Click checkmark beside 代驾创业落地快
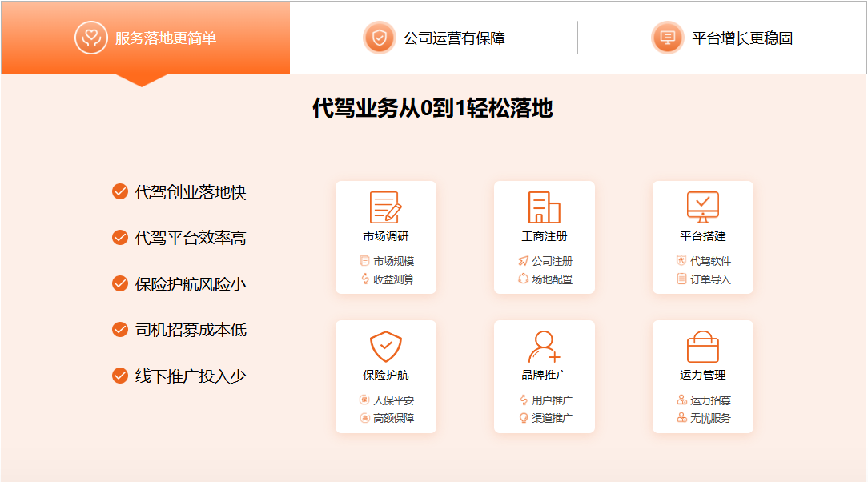 click(x=120, y=191)
